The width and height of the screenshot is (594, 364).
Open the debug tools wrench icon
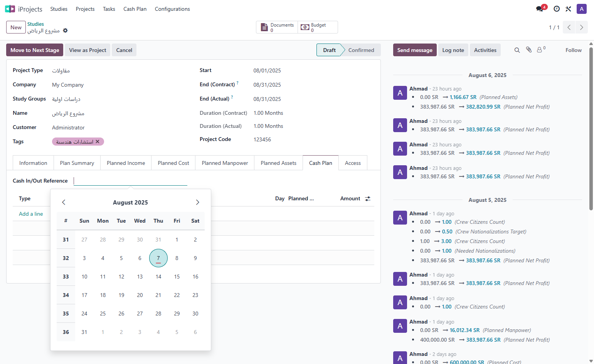tap(568, 9)
